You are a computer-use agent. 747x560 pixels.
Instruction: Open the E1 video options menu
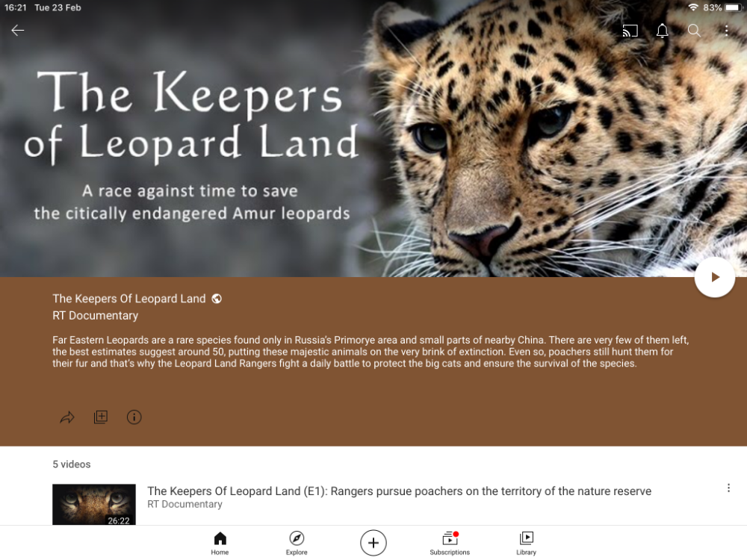tap(728, 488)
